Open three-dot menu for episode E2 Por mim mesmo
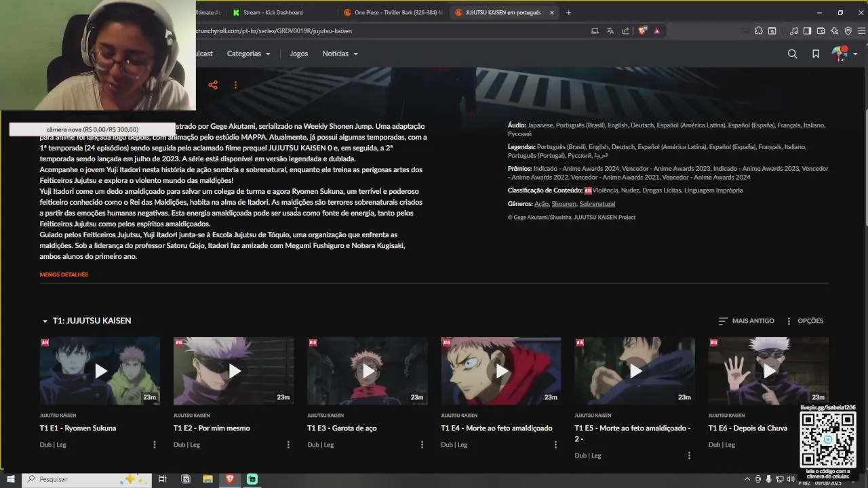Viewport: 868px width, 488px height. point(288,445)
